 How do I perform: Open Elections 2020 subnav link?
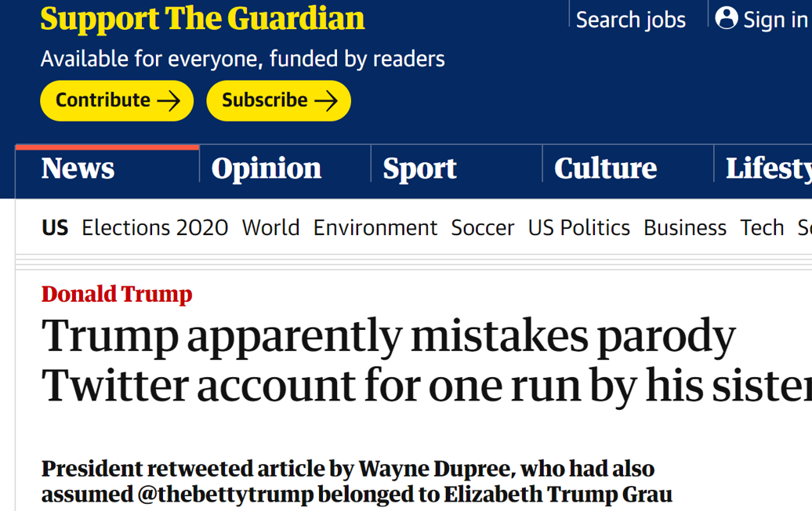tap(155, 228)
